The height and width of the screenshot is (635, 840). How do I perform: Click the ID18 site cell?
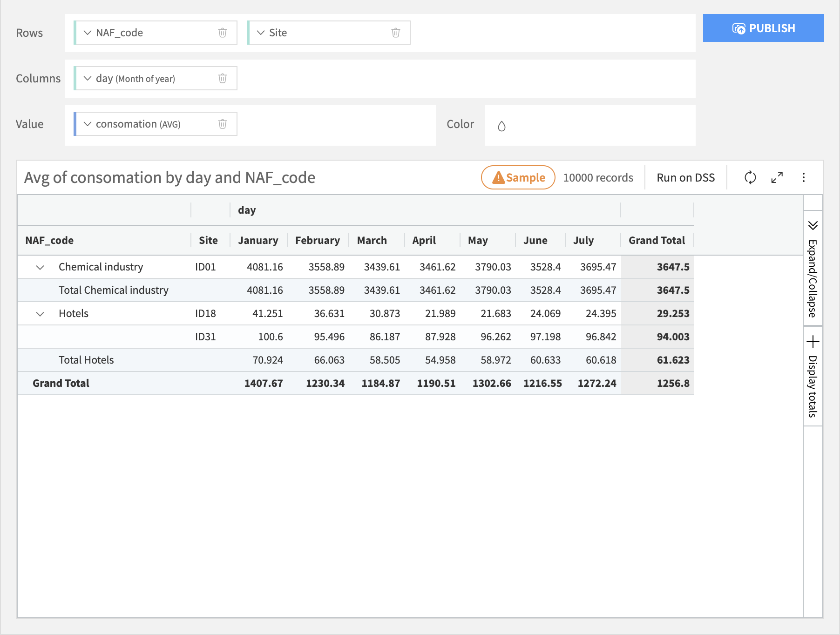click(205, 313)
